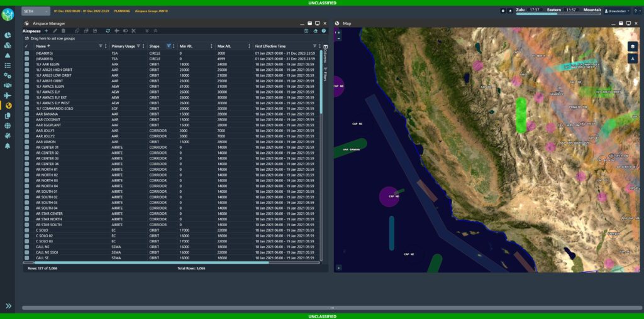
Task: Open the Filters side tab in the grid
Action: [x=325, y=74]
